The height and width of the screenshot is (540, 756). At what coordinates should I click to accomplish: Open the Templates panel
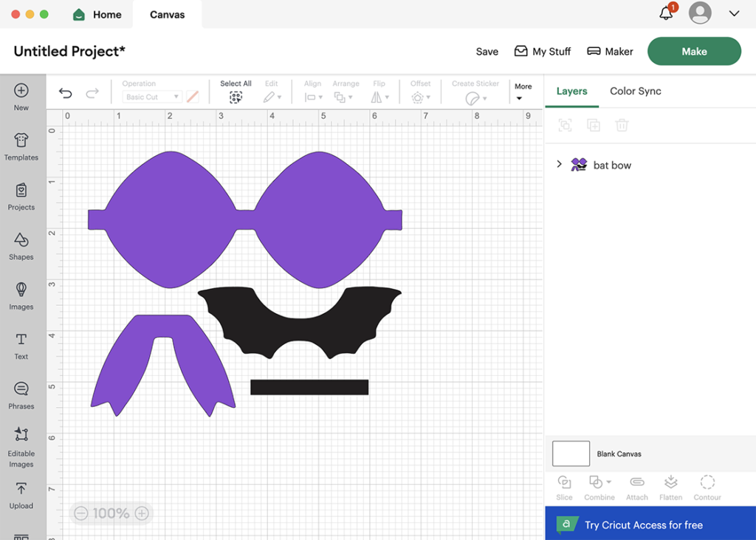tap(21, 146)
